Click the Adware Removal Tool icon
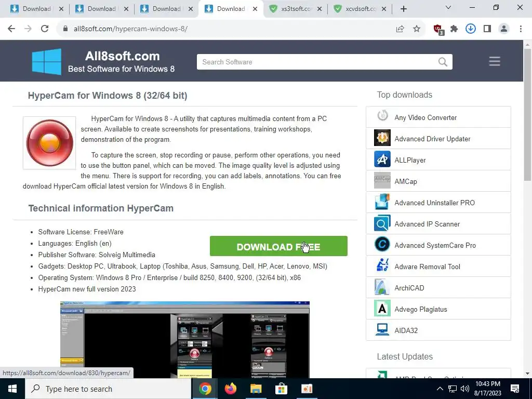The height and width of the screenshot is (399, 532). click(382, 265)
